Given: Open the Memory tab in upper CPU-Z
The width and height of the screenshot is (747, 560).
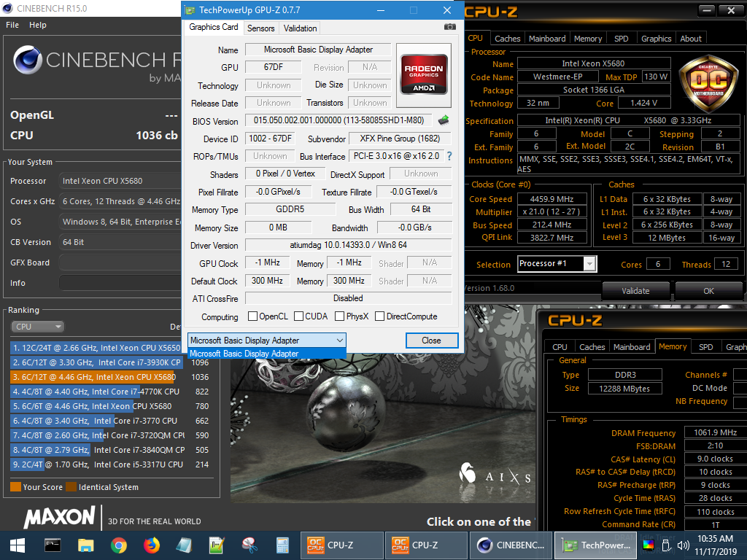Looking at the screenshot, I should click(x=588, y=39).
